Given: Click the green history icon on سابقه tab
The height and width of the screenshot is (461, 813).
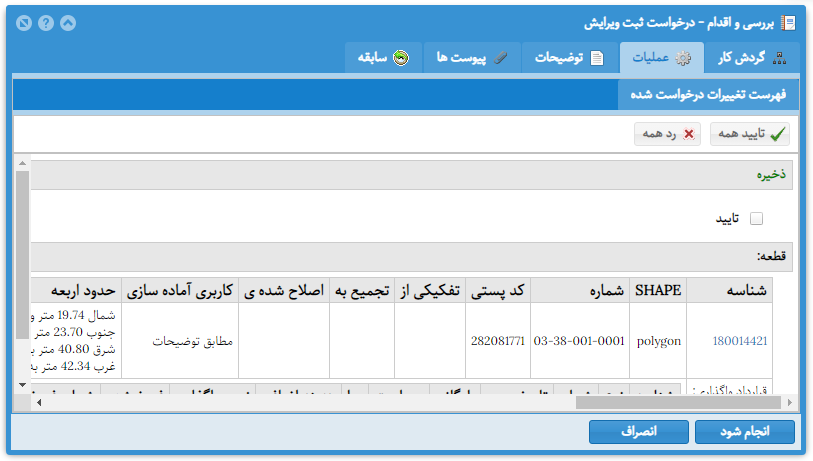Looking at the screenshot, I should pos(401,58).
